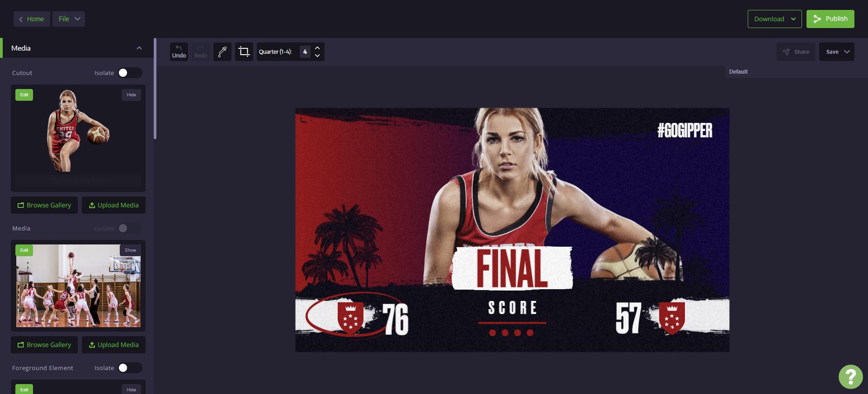
Task: Hide the cutout player image
Action: point(131,95)
